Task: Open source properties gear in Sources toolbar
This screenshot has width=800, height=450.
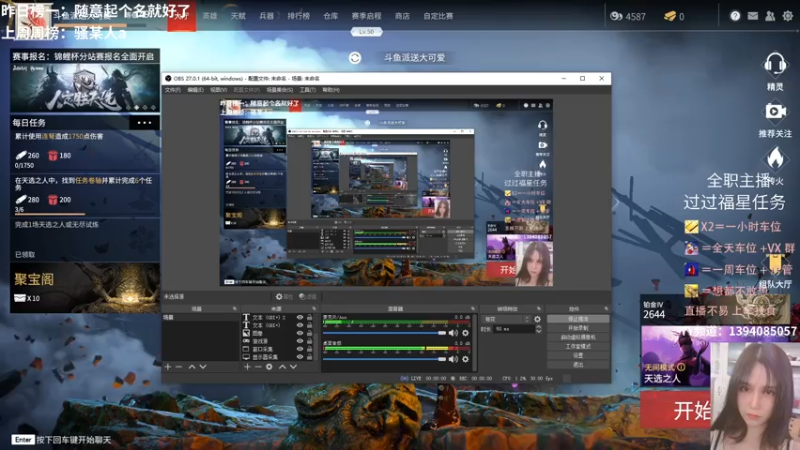Action: coord(269,367)
